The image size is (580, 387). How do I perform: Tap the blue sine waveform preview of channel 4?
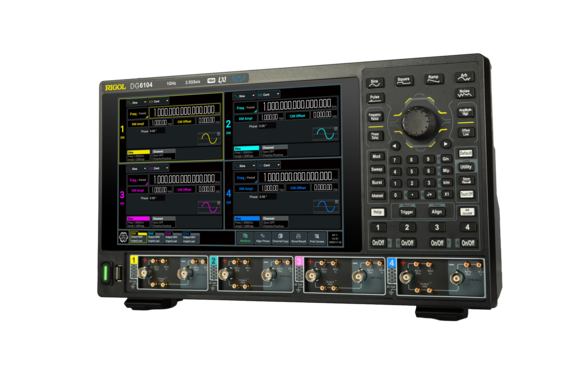pyautogui.click(x=326, y=206)
